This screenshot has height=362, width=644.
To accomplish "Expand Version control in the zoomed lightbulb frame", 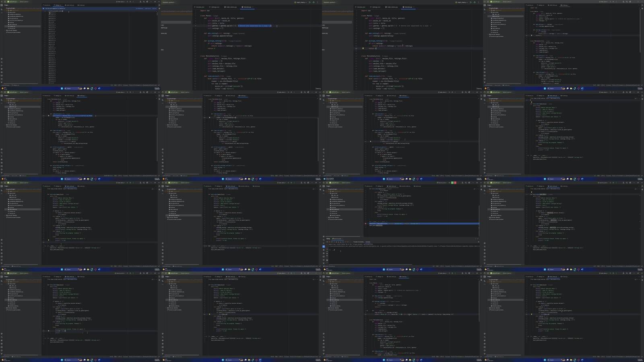I will (330, 2).
